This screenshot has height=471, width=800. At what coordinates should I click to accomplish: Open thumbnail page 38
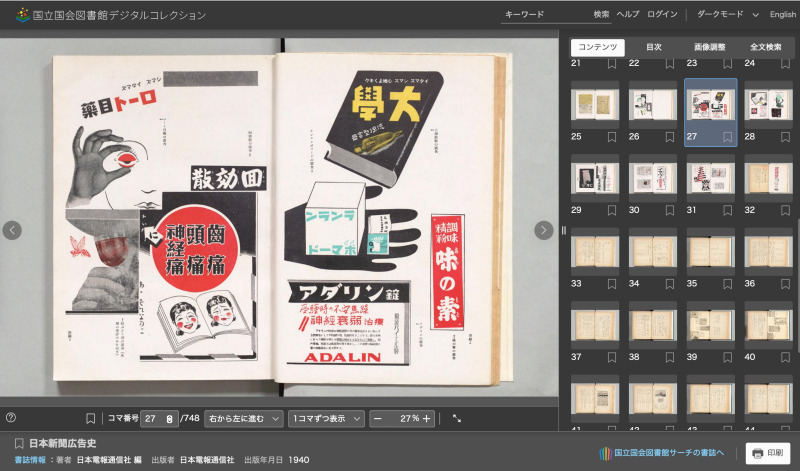pyautogui.click(x=653, y=325)
